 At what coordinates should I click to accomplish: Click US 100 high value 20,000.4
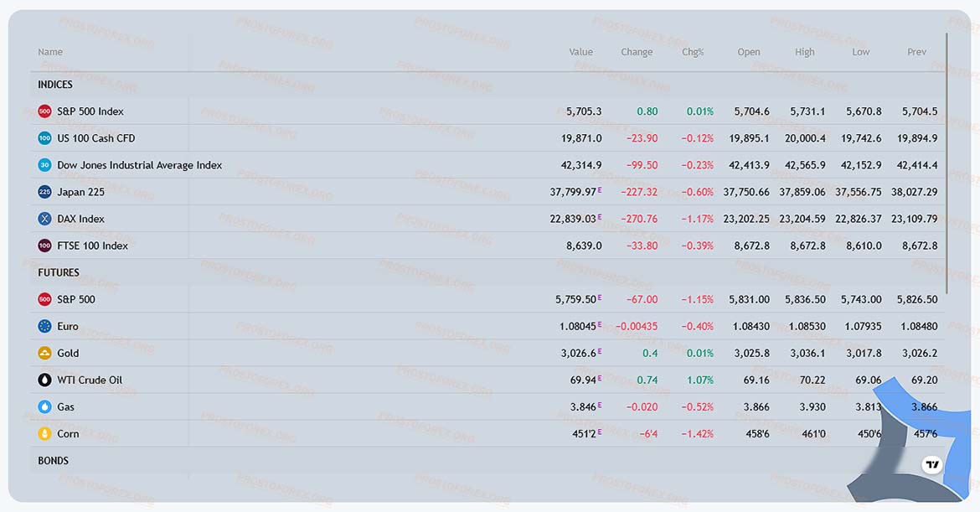[x=805, y=138]
